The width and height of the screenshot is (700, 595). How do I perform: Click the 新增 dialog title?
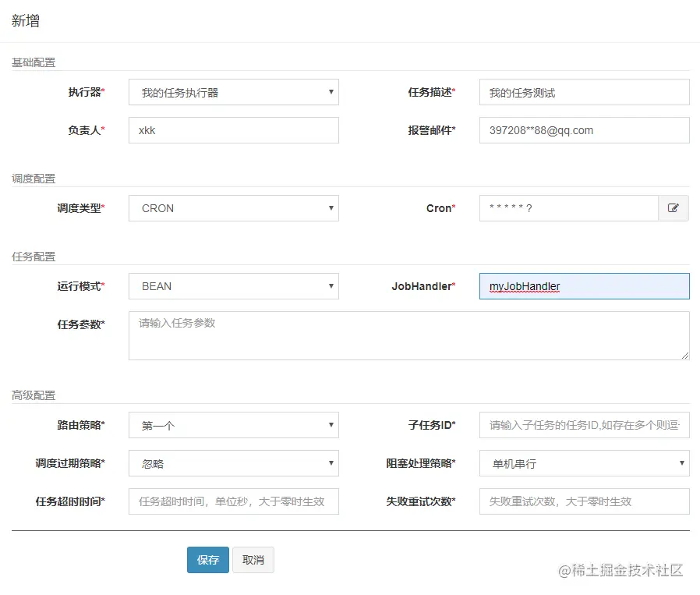[26, 20]
